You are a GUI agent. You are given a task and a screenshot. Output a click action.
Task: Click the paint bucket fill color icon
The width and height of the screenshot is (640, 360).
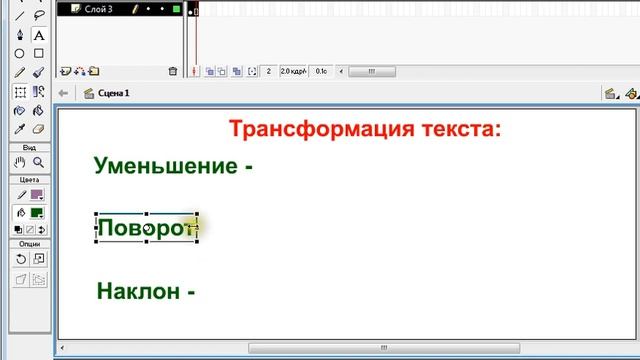(x=21, y=213)
